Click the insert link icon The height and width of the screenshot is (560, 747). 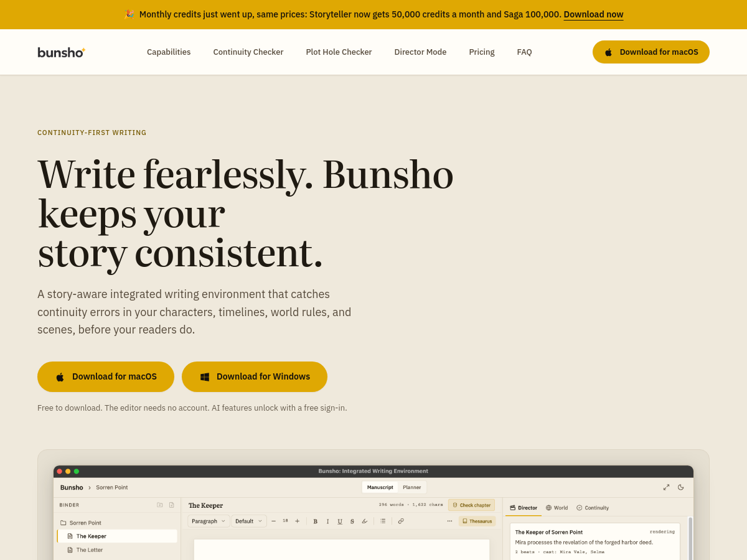coord(401,521)
